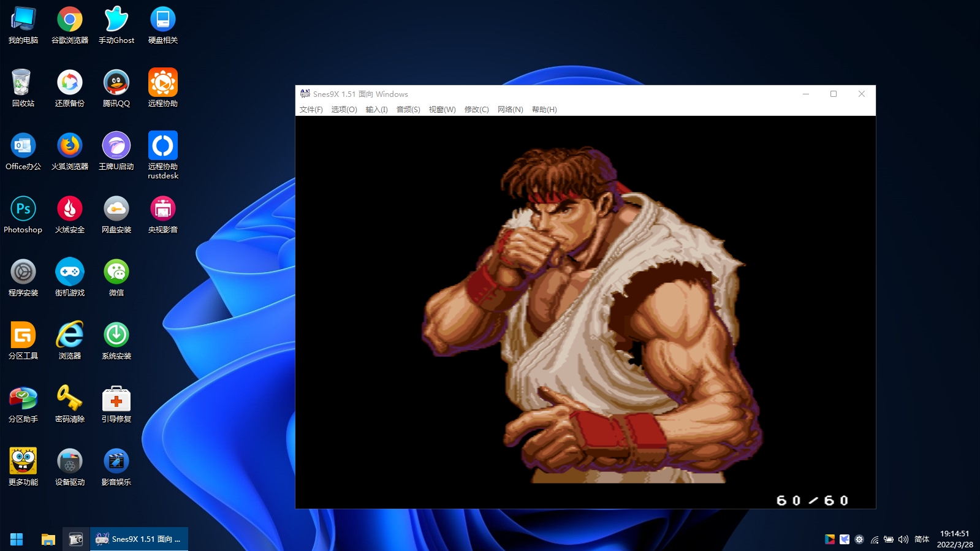The image size is (980, 551).
Task: Open the 选项(O) menu in Snes9X
Action: pyautogui.click(x=344, y=110)
